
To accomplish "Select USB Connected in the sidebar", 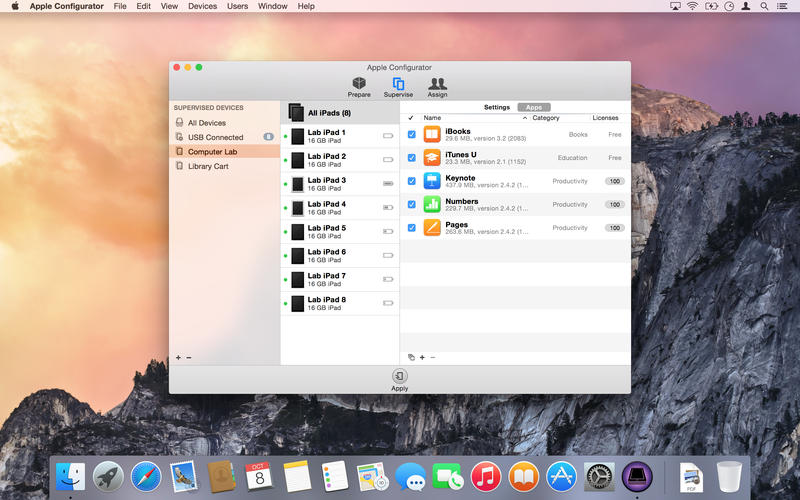I will (215, 137).
